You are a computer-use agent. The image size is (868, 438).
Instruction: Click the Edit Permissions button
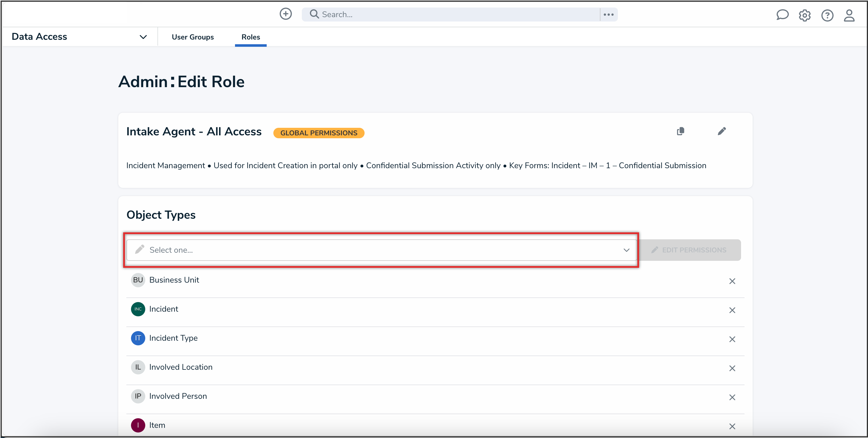click(689, 250)
